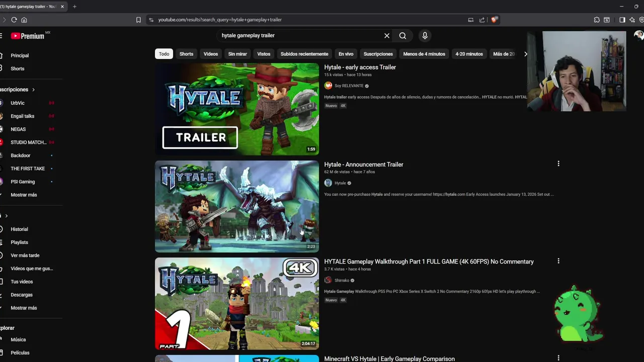The height and width of the screenshot is (362, 644).
Task: Open UrbVic subscription channel
Action: tap(18, 103)
